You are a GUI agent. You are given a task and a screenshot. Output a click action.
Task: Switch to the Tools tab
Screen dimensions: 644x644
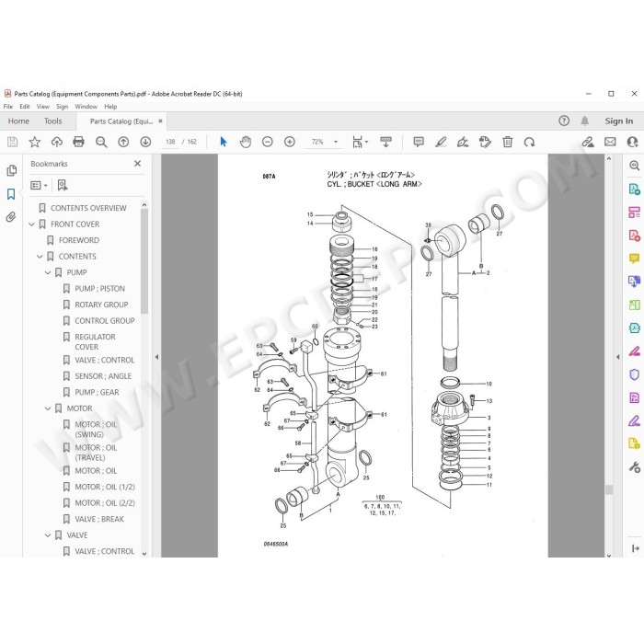53,121
